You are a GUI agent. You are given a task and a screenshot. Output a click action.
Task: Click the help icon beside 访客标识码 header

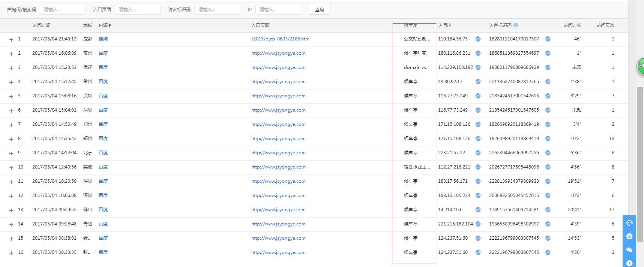[516, 25]
